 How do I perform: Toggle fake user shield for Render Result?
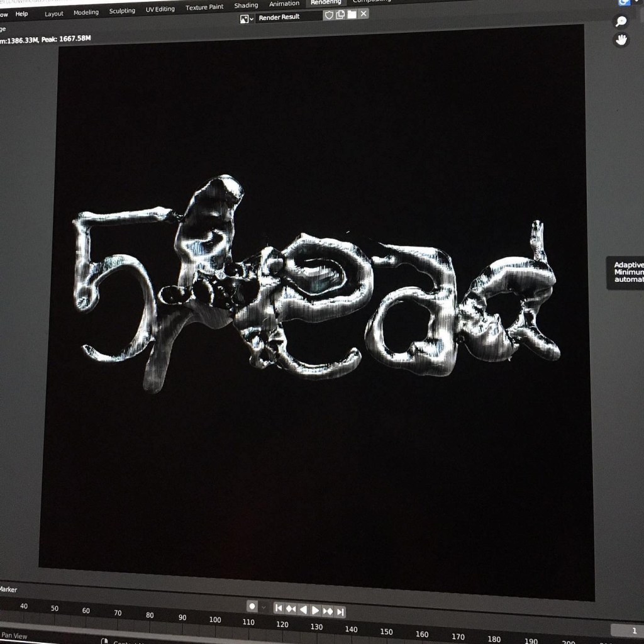click(329, 15)
